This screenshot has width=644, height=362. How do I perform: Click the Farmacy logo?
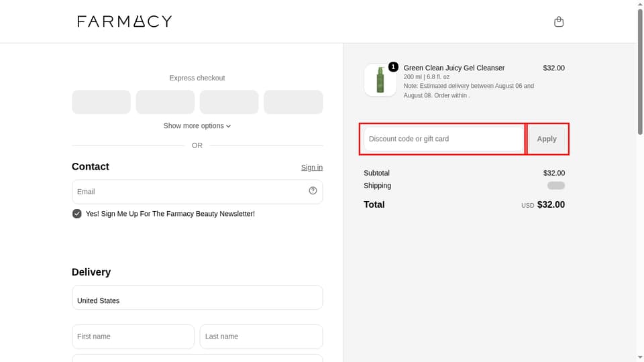125,21
